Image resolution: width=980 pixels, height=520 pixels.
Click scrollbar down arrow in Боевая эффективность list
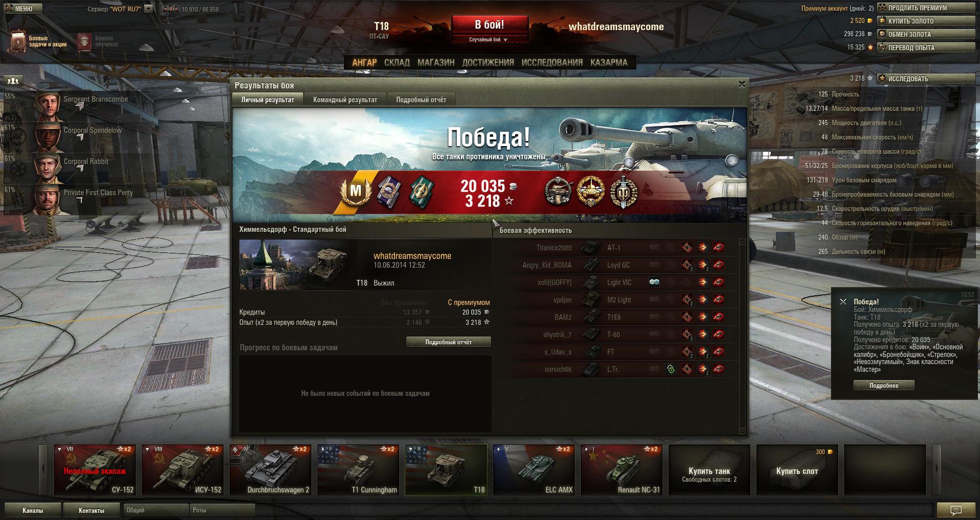pyautogui.click(x=742, y=431)
